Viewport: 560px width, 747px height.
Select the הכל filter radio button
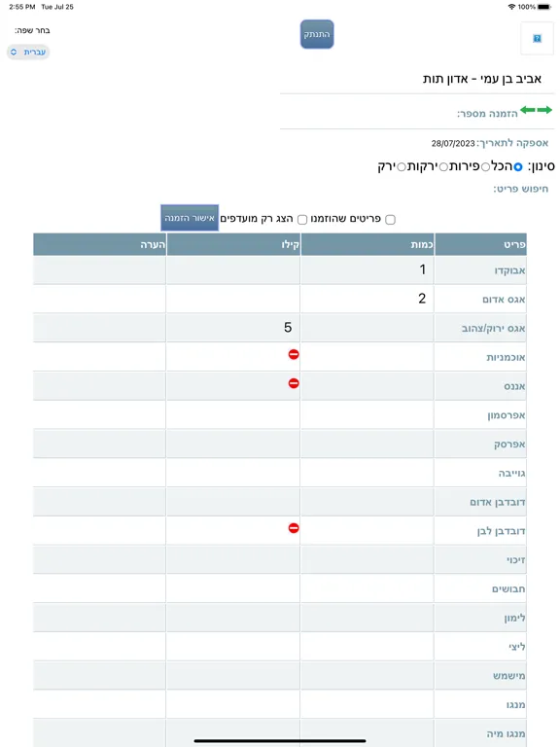tap(518, 166)
